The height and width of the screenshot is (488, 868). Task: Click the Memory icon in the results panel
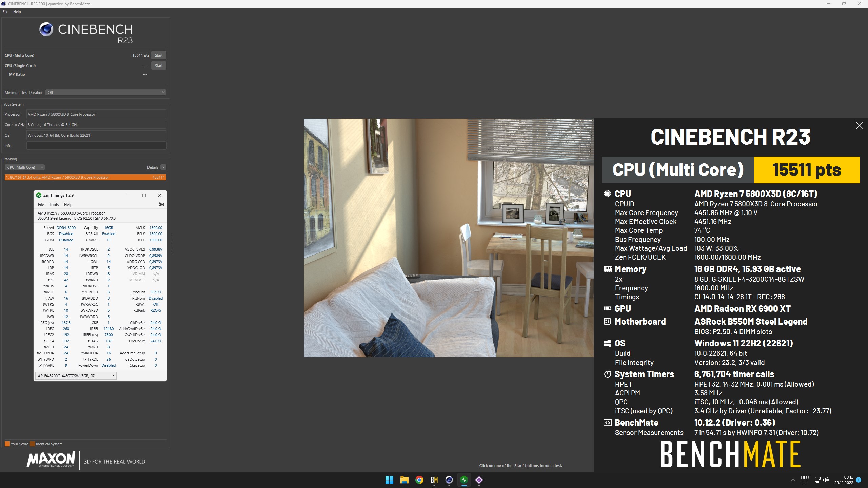(608, 269)
